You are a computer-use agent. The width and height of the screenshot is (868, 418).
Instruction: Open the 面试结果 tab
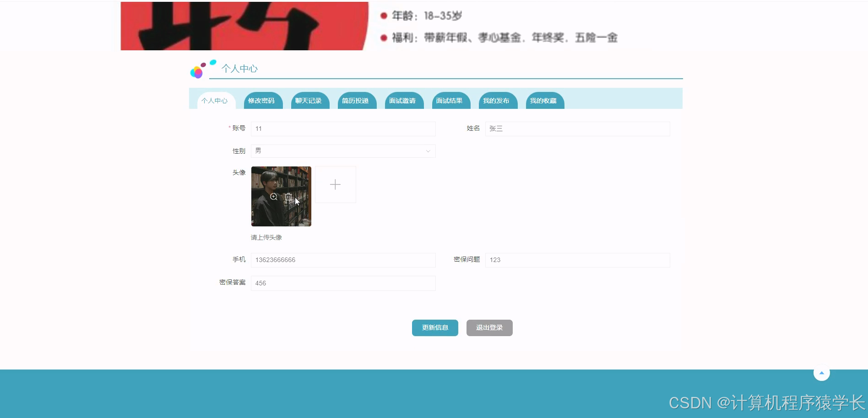450,101
